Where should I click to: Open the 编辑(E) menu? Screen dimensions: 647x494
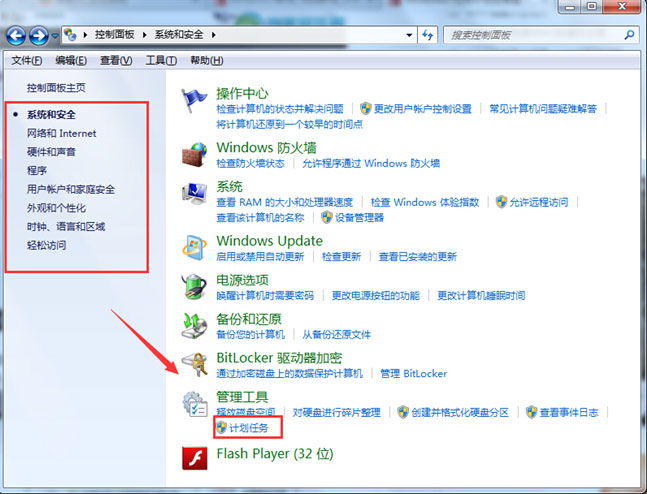(71, 61)
